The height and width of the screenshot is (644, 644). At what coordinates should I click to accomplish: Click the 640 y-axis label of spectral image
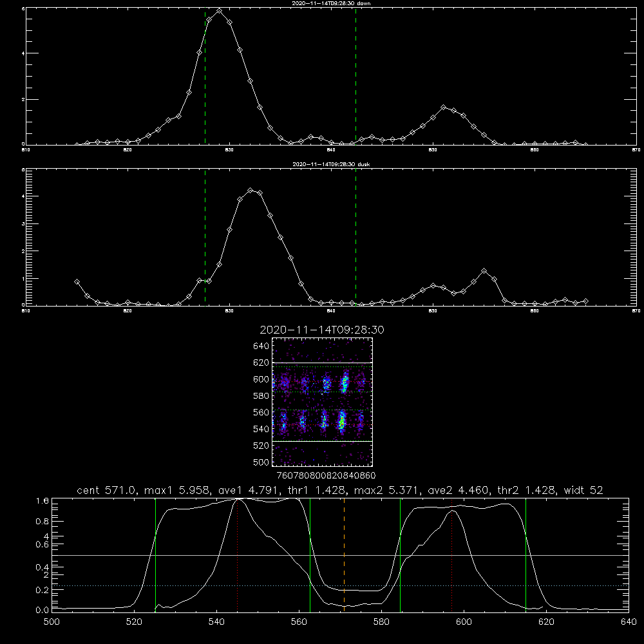[x=261, y=346]
